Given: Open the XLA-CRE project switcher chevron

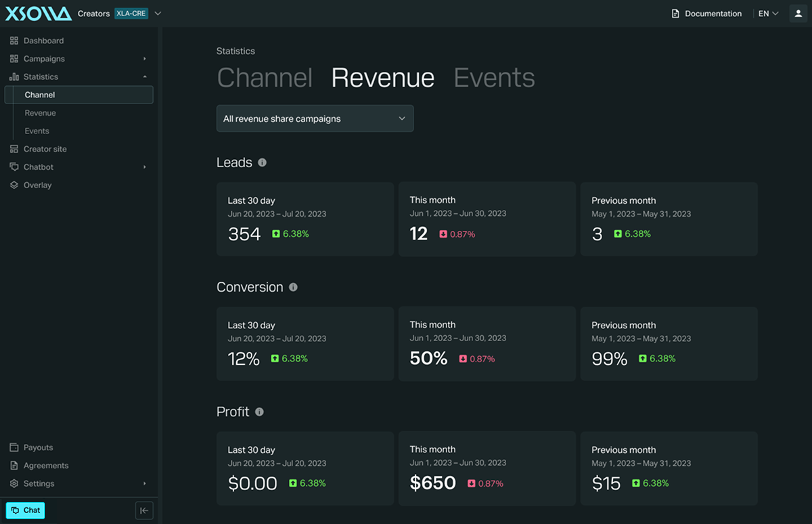Looking at the screenshot, I should (158, 14).
